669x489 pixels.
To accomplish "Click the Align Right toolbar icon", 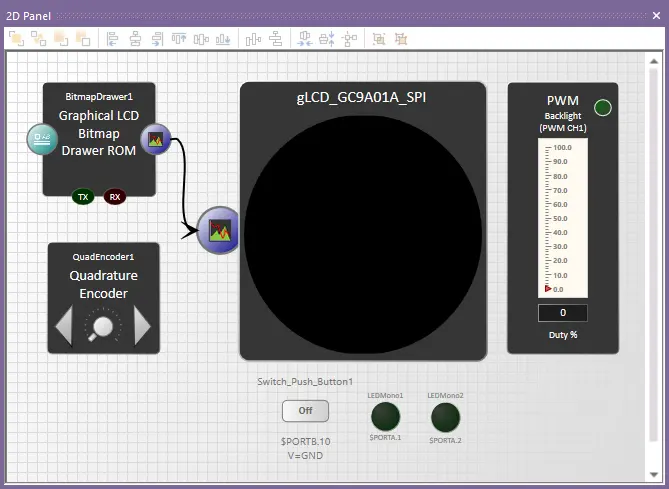I will click(x=157, y=39).
